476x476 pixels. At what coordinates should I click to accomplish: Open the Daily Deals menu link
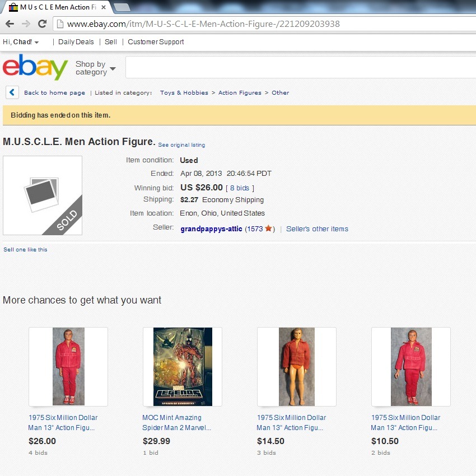[x=76, y=42]
